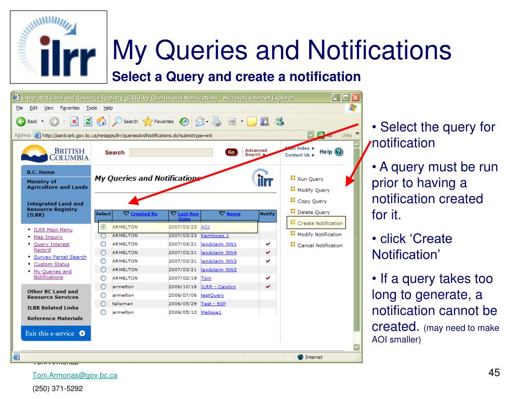Select the radio button for Kamloops 1
Screen dimensions: 532x399
[x=103, y=235]
